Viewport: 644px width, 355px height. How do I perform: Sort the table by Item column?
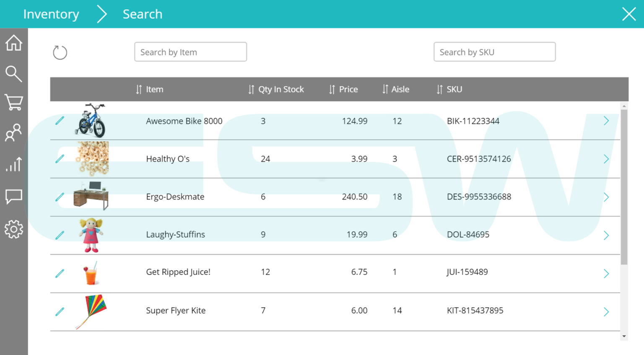[x=149, y=89]
